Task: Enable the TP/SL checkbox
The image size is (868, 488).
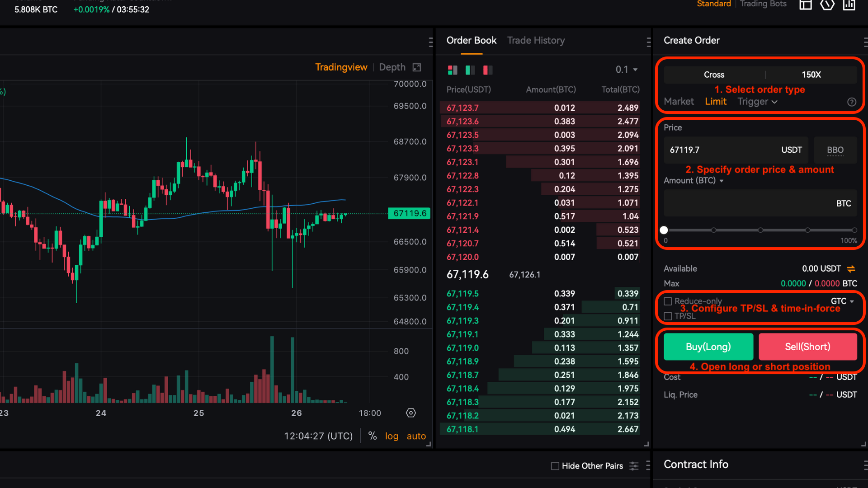Action: click(668, 316)
